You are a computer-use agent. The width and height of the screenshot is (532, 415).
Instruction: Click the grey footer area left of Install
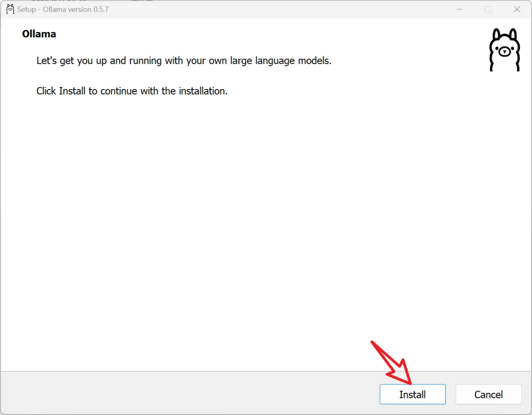[187, 394]
